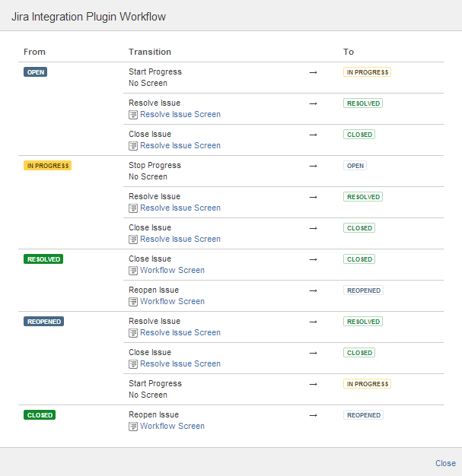Click 'No Screen' text under Open's Start Progress
This screenshot has height=476, width=462.
148,83
